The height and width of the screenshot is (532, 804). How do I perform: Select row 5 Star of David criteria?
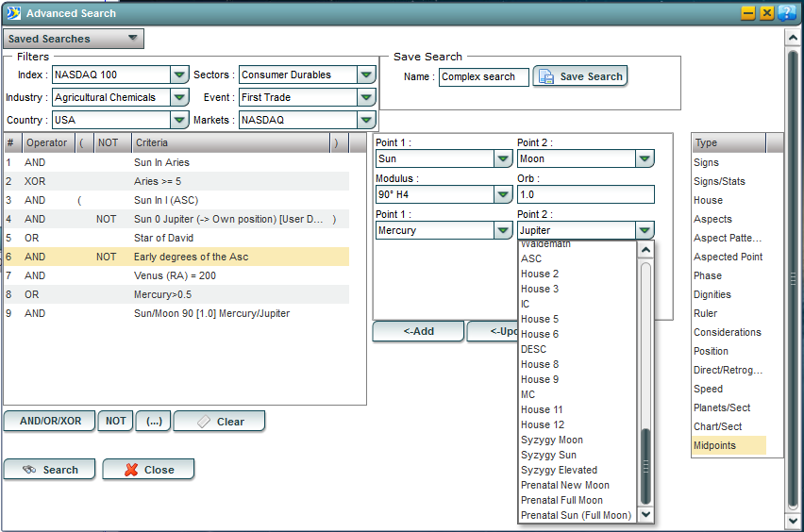[x=163, y=238]
